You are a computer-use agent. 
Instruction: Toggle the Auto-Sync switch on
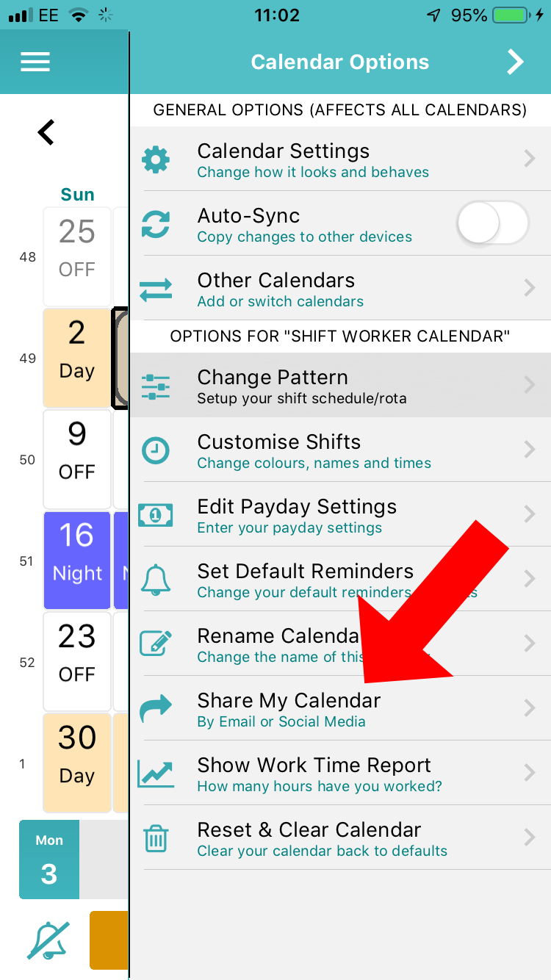coord(492,223)
